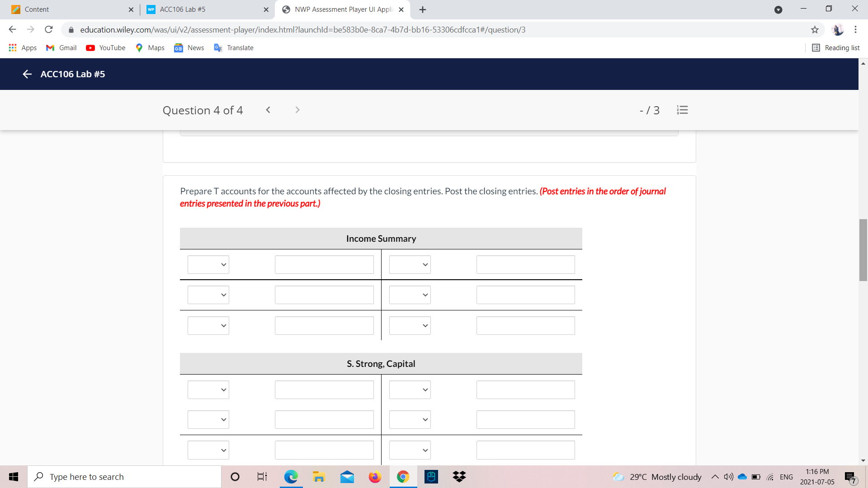Screen dimensions: 868x488
Task: Launch Firefox from the taskbar
Action: 375,476
